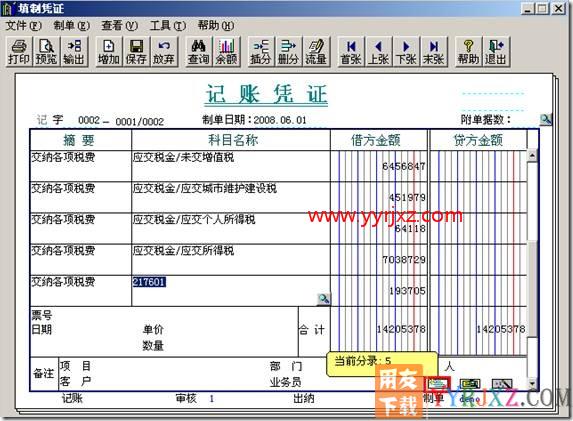This screenshot has width=573, height=421.
Task: Click debit amount 451979
Action: (x=407, y=198)
